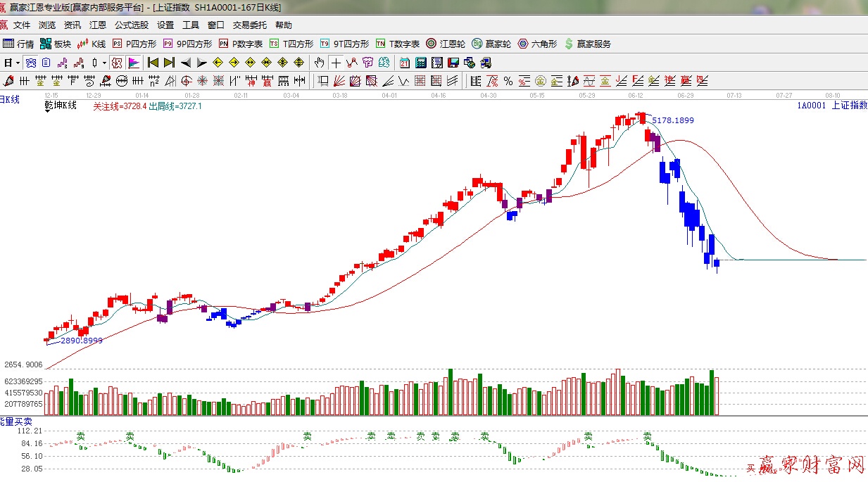
Task: Open the 公式选股 menu
Action: 132,25
